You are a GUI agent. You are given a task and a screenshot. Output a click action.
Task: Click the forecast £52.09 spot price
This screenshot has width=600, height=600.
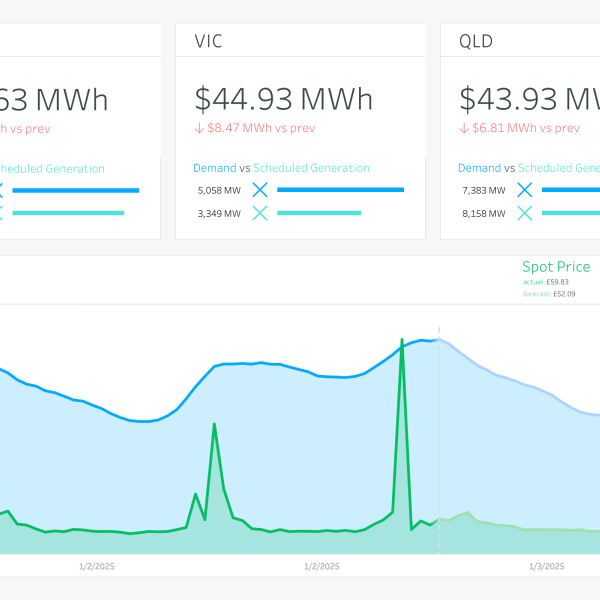[x=549, y=294]
